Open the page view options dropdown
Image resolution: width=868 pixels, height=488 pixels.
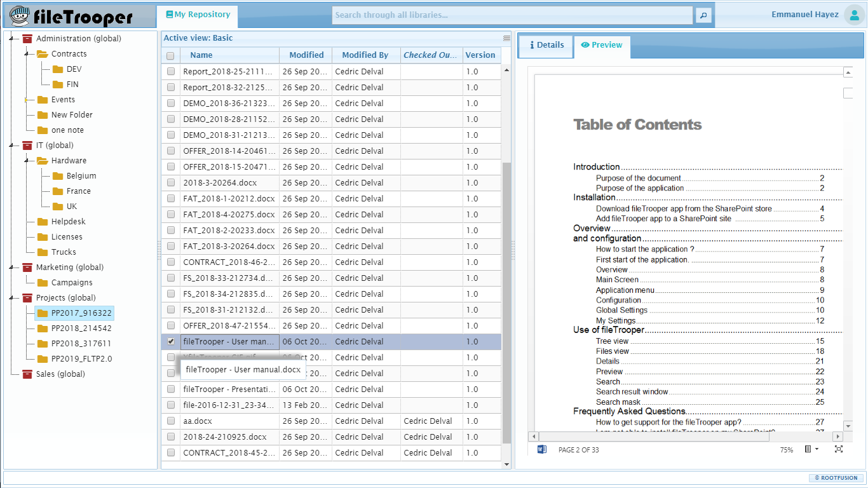point(811,449)
